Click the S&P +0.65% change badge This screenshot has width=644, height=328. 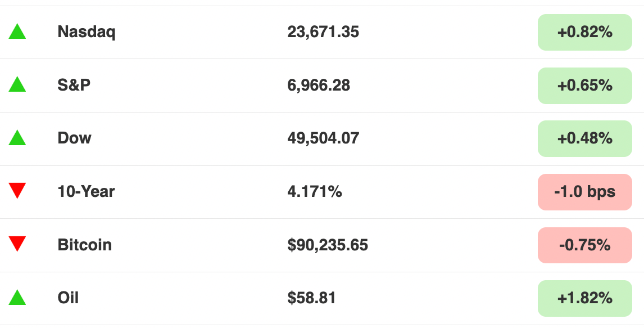585,86
